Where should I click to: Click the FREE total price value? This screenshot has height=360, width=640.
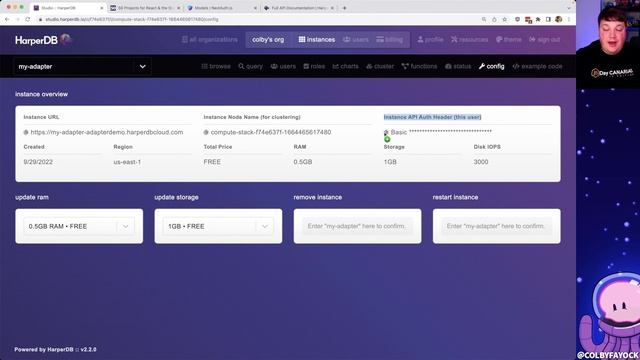click(212, 162)
